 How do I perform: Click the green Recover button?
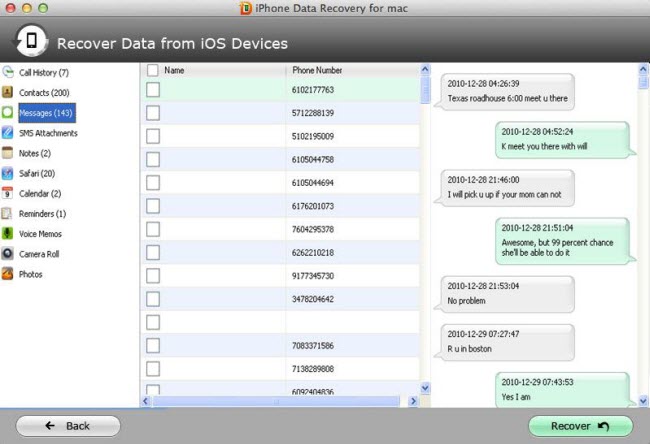[580, 426]
